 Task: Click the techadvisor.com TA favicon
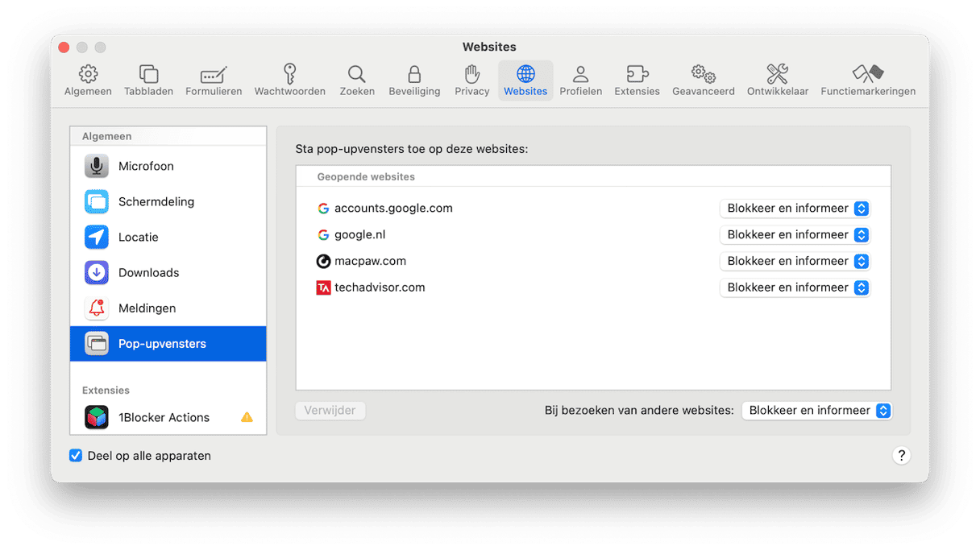pyautogui.click(x=323, y=287)
